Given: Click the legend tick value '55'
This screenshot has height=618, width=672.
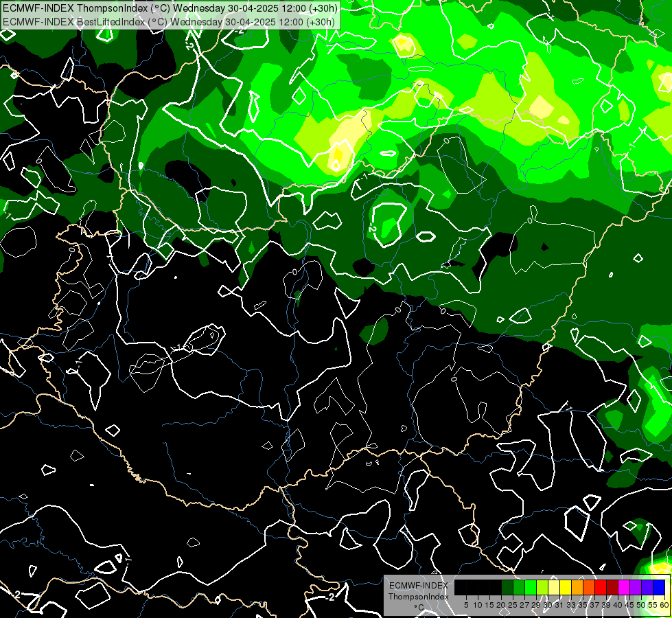Looking at the screenshot, I should click(x=653, y=605).
